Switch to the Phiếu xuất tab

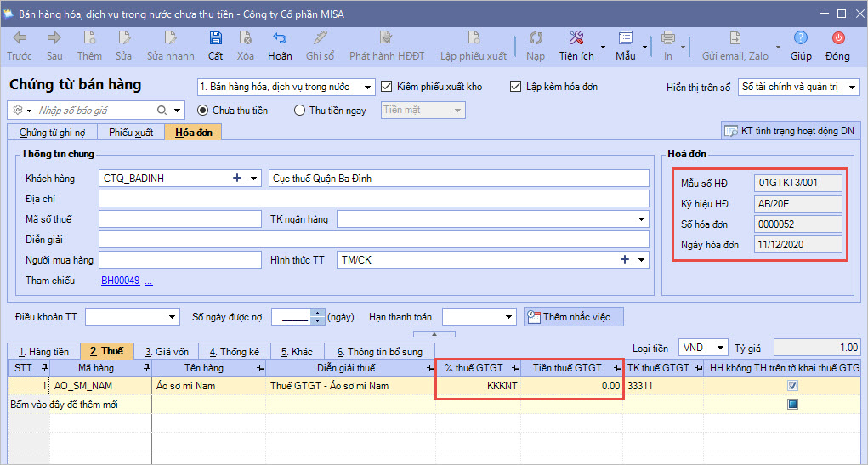click(x=131, y=133)
